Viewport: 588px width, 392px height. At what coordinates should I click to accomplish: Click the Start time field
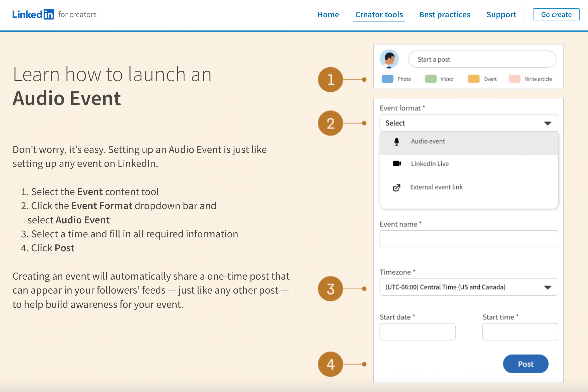coord(520,332)
